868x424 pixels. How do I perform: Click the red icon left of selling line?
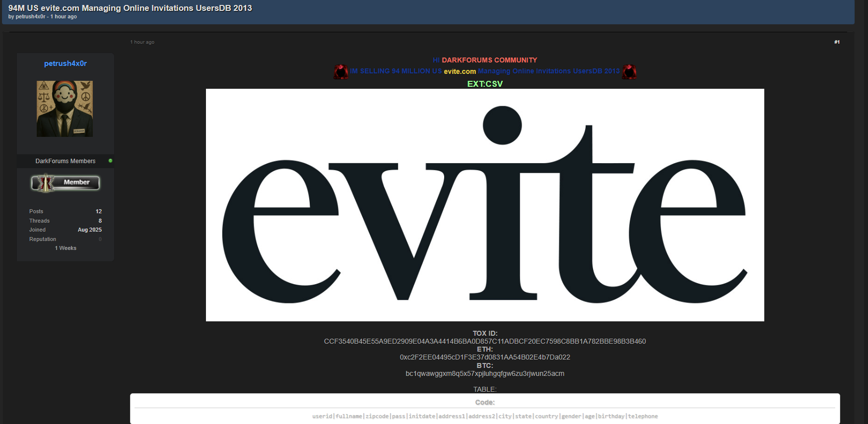click(x=341, y=72)
